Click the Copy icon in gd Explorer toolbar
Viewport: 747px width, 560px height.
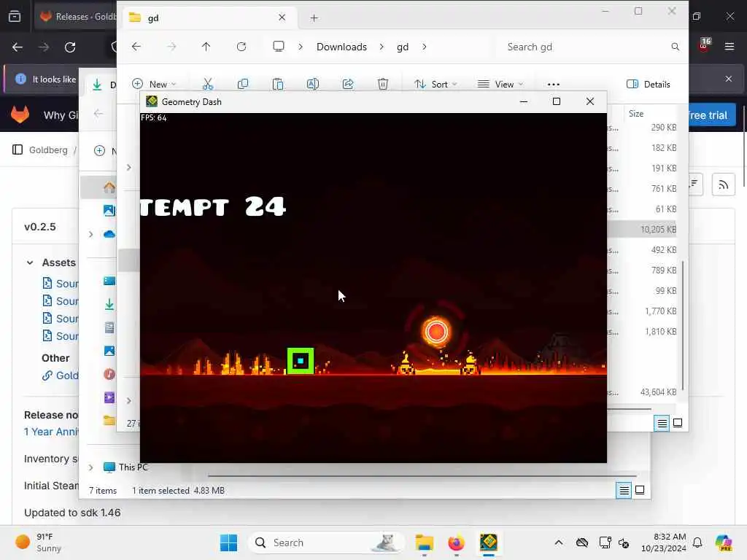tap(243, 85)
